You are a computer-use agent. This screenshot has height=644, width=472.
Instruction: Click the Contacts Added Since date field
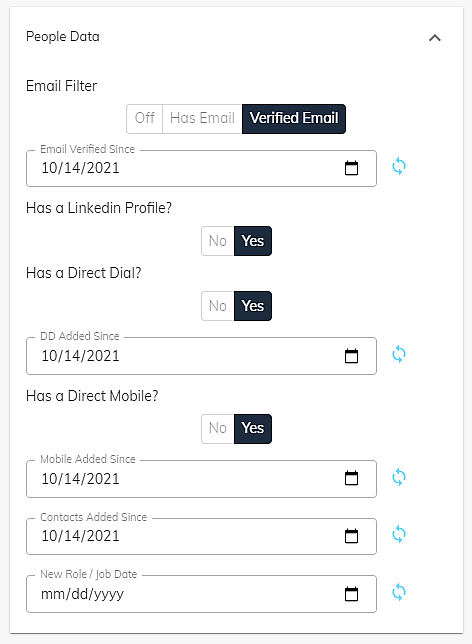[x=201, y=536]
